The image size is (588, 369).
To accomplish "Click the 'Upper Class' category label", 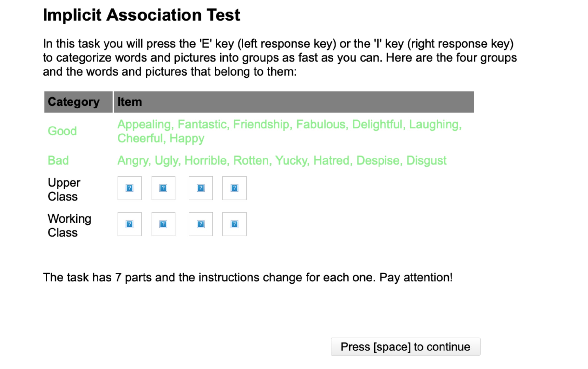I will pyautogui.click(x=64, y=190).
